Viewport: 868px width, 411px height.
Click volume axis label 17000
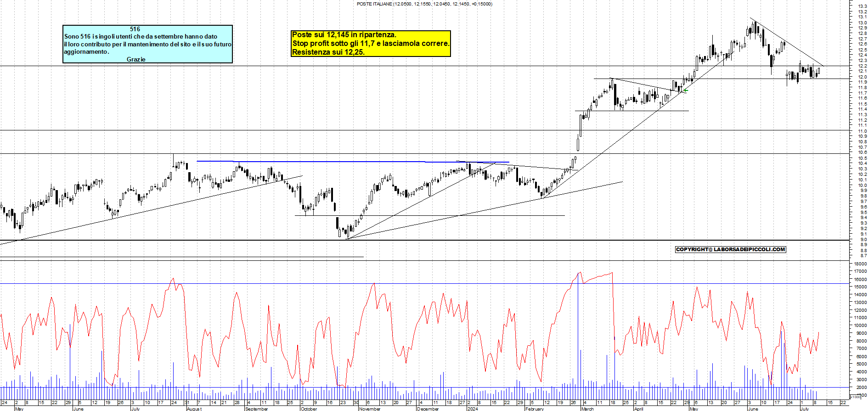pos(860,272)
